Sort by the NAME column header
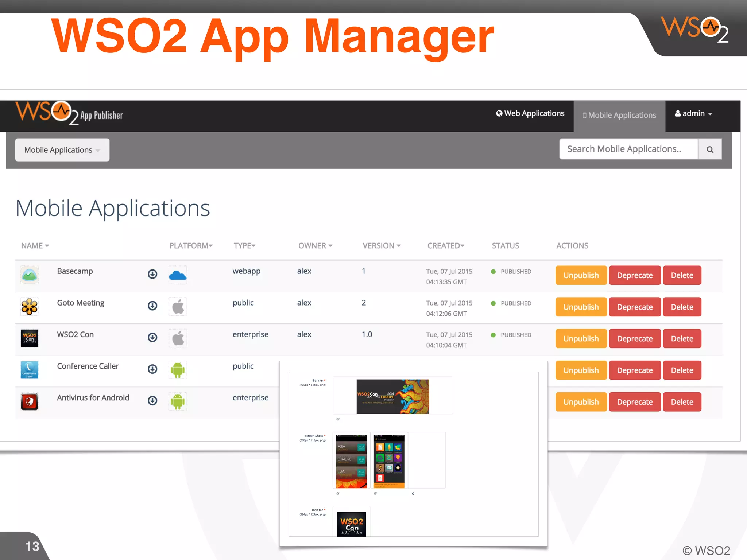The height and width of the screenshot is (560, 747). 35,246
